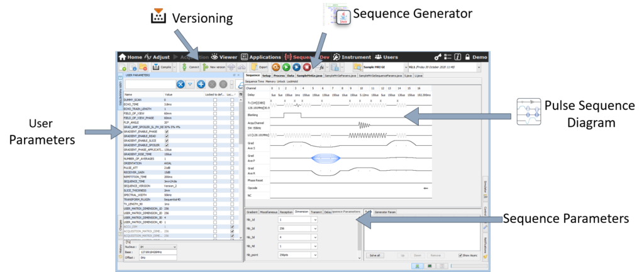Click the document icon with blue badge

133,67
